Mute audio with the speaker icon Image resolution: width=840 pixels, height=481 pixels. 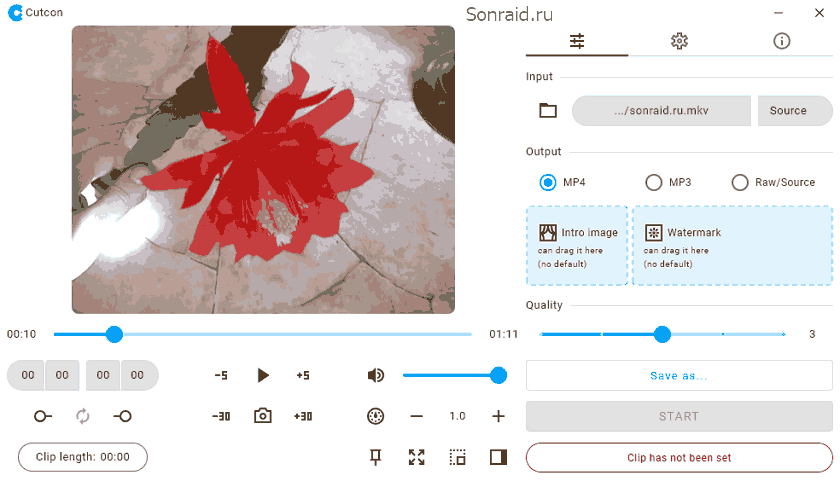click(376, 375)
